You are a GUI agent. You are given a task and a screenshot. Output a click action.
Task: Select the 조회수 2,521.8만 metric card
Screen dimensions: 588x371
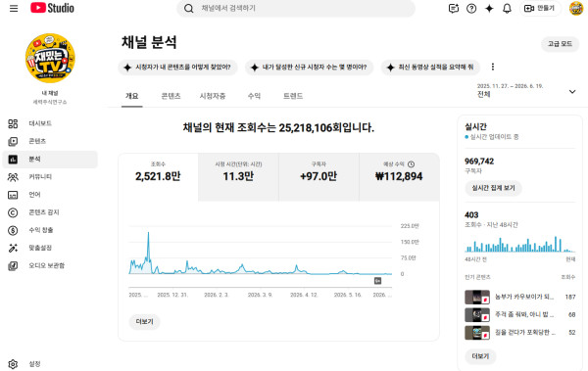coord(158,177)
